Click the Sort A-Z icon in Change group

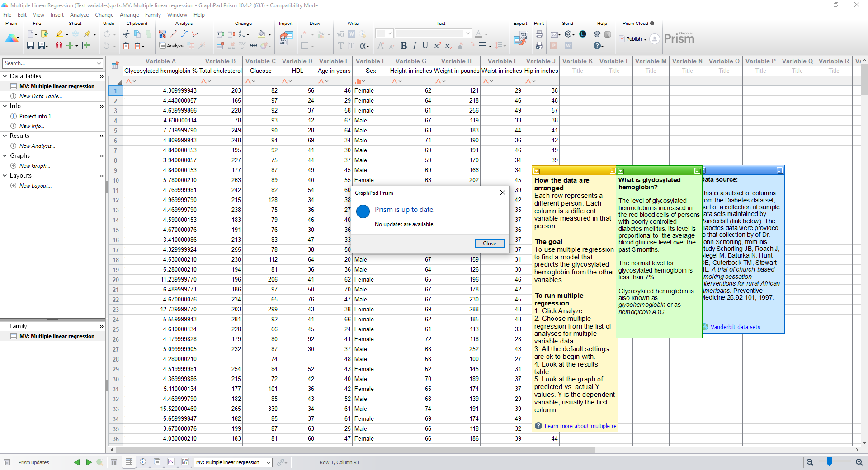(242, 34)
